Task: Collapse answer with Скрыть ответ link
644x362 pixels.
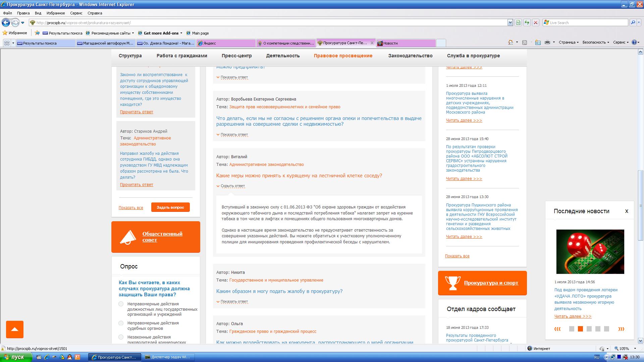Action: (x=232, y=186)
